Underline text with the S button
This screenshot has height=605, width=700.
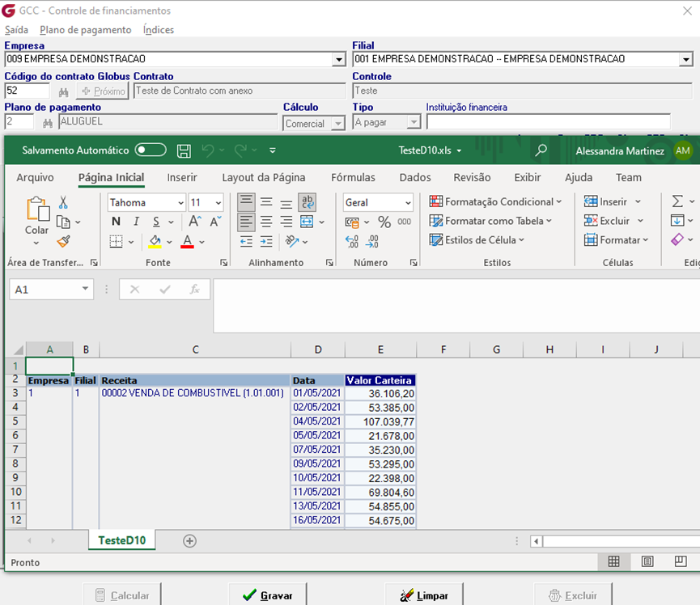(156, 222)
